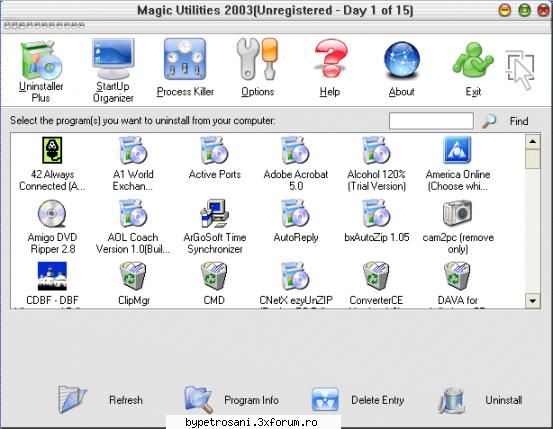Click the Find text label
Screen dimensions: 553x429
click(519, 121)
